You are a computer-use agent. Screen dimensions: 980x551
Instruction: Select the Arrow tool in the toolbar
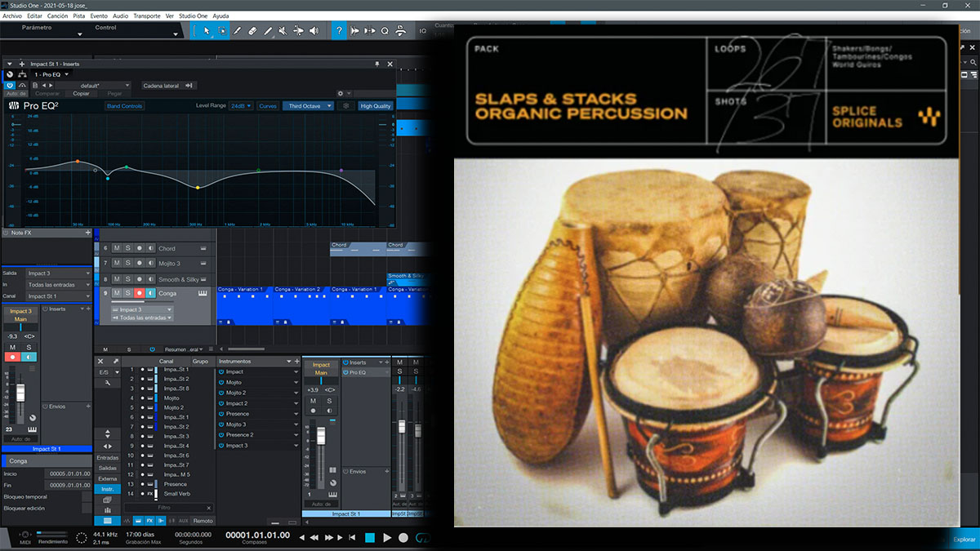207,31
